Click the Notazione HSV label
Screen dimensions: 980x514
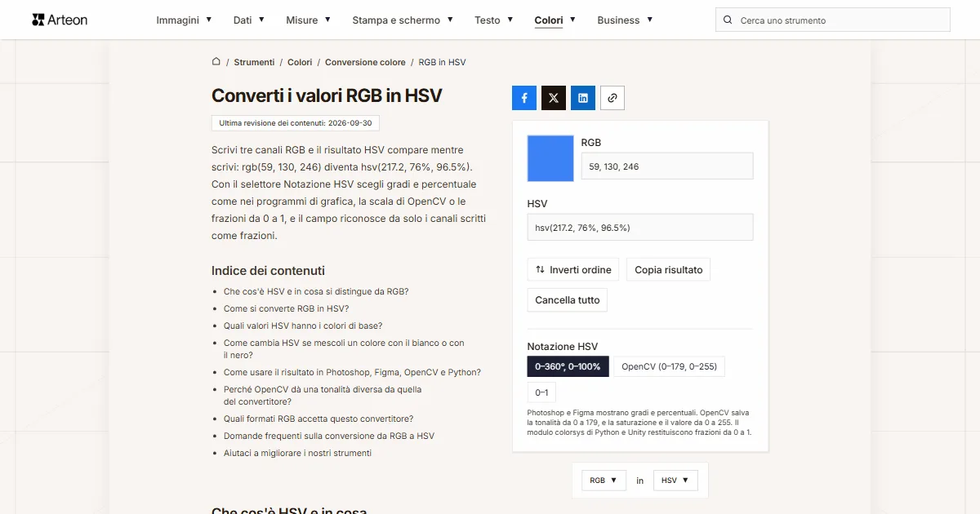[x=563, y=347]
